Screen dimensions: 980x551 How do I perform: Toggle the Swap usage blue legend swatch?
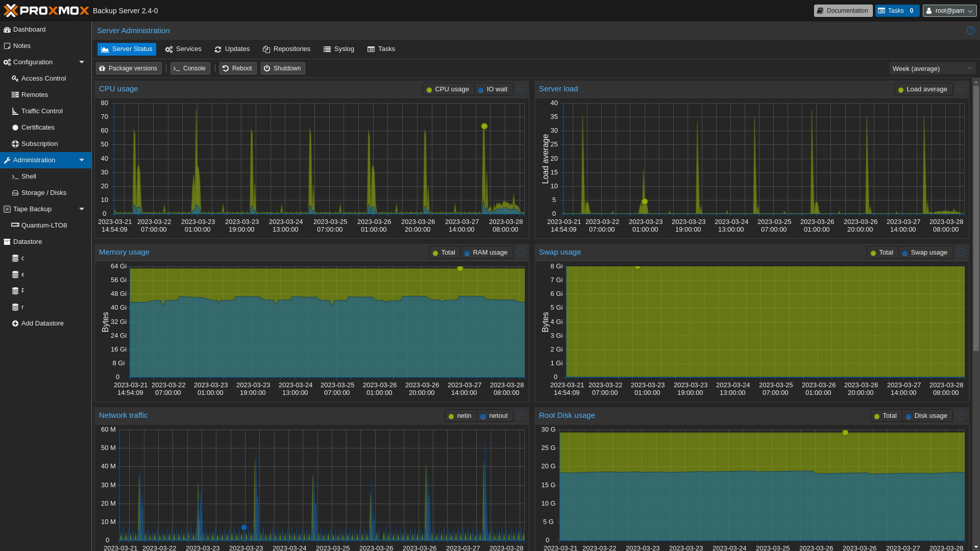tap(905, 253)
